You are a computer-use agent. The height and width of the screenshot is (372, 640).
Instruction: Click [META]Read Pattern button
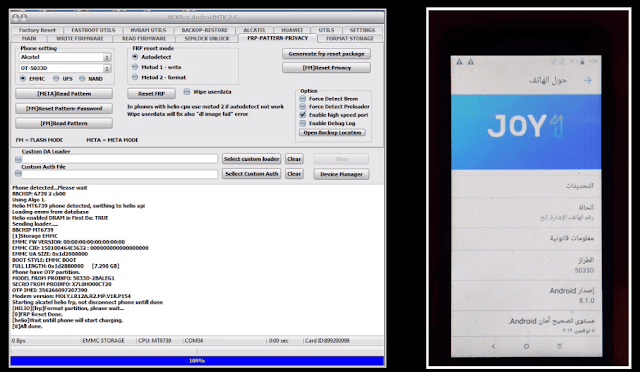pos(64,94)
